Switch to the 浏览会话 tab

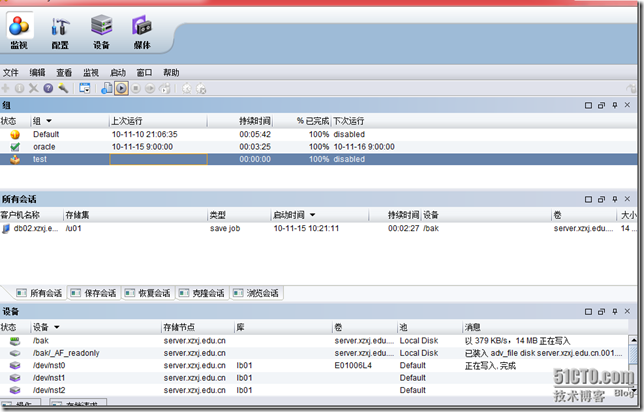257,293
